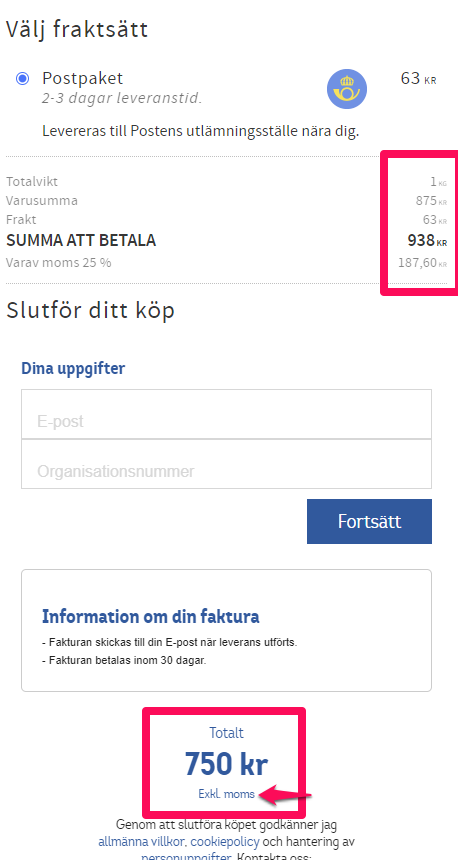The image size is (458, 860).
Task: Click the bold 938 KR sum
Action: [x=427, y=240]
